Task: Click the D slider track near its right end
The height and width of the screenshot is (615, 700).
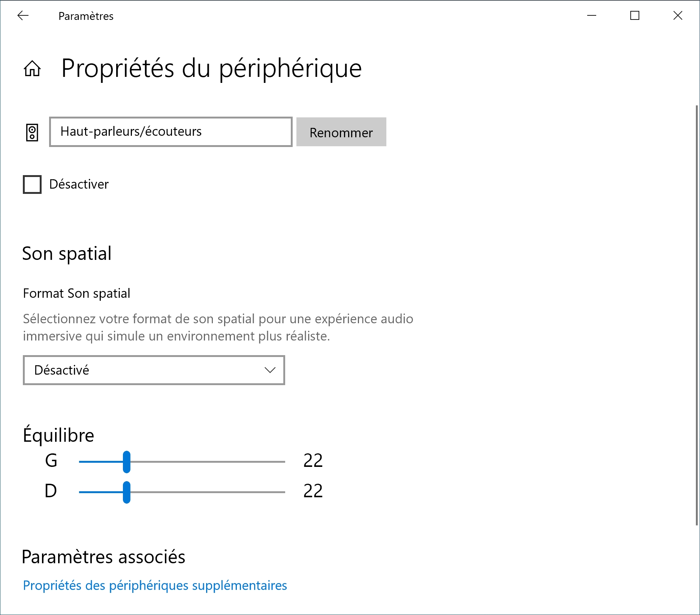Action: (x=277, y=492)
